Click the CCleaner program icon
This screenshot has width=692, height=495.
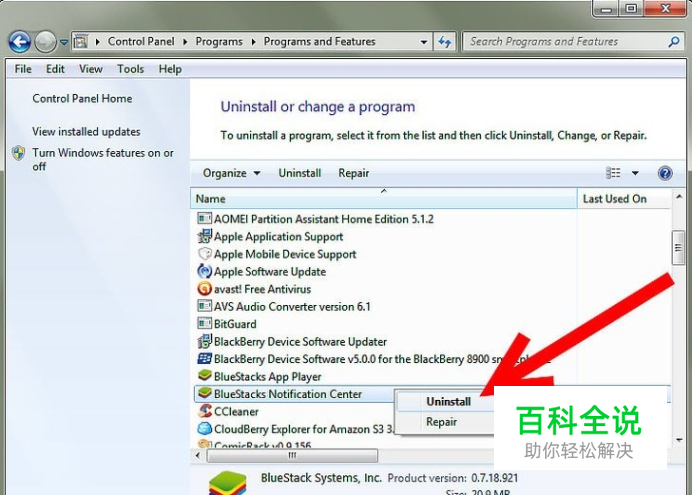pos(204,411)
